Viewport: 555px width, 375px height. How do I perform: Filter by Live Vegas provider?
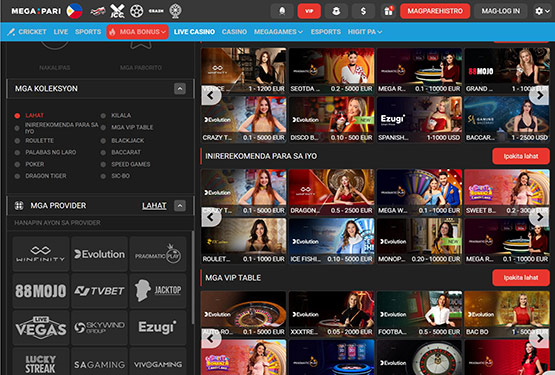[41, 328]
